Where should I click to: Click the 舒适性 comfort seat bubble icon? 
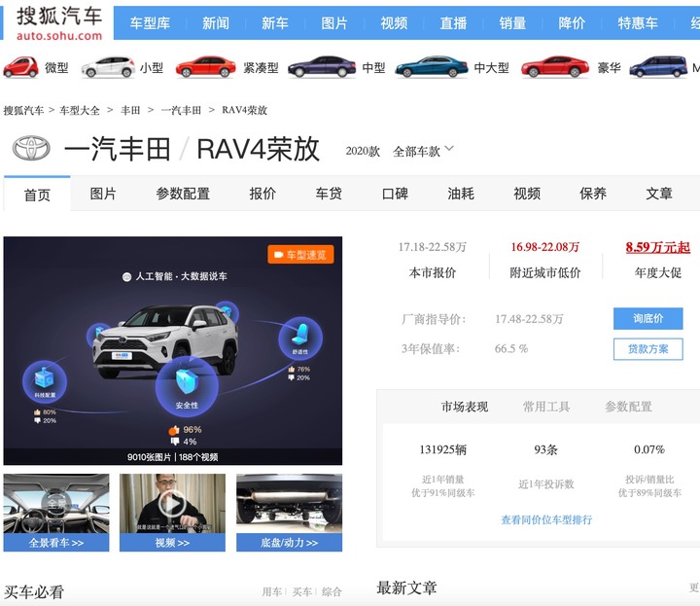(x=300, y=339)
